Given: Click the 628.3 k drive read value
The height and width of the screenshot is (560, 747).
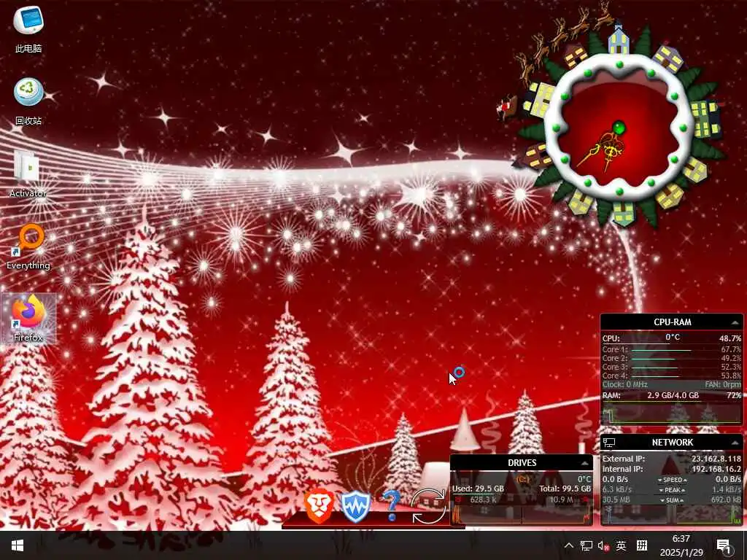Looking at the screenshot, I should [x=484, y=499].
